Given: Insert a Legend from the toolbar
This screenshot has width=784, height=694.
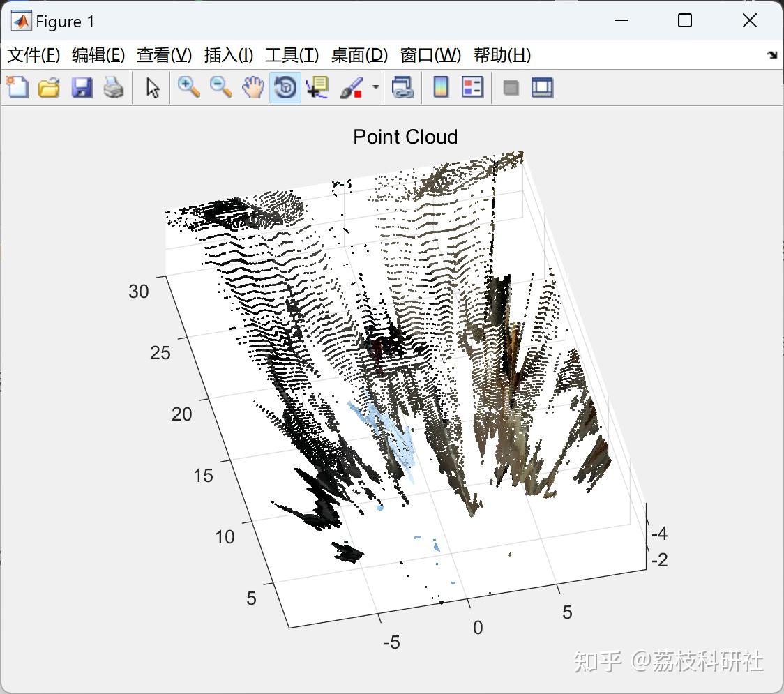Looking at the screenshot, I should click(x=472, y=87).
